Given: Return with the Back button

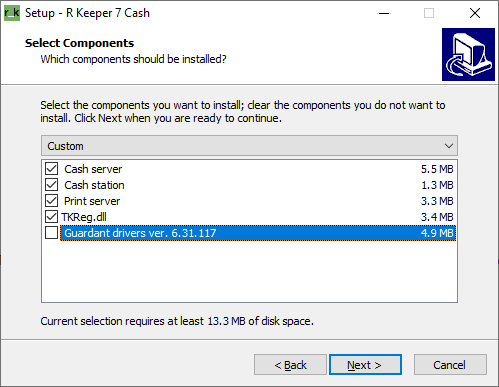Looking at the screenshot, I should click(x=290, y=365).
